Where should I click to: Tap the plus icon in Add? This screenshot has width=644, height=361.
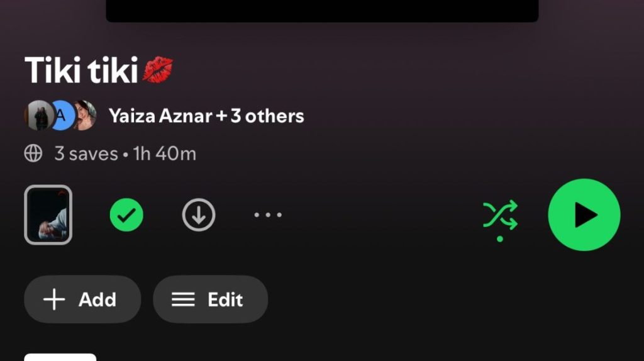[x=54, y=299]
